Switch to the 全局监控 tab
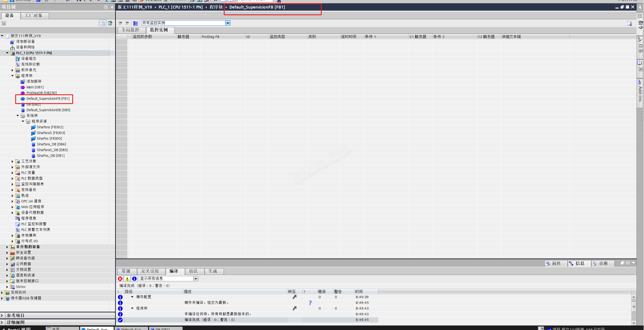644x330 pixels. (130, 30)
